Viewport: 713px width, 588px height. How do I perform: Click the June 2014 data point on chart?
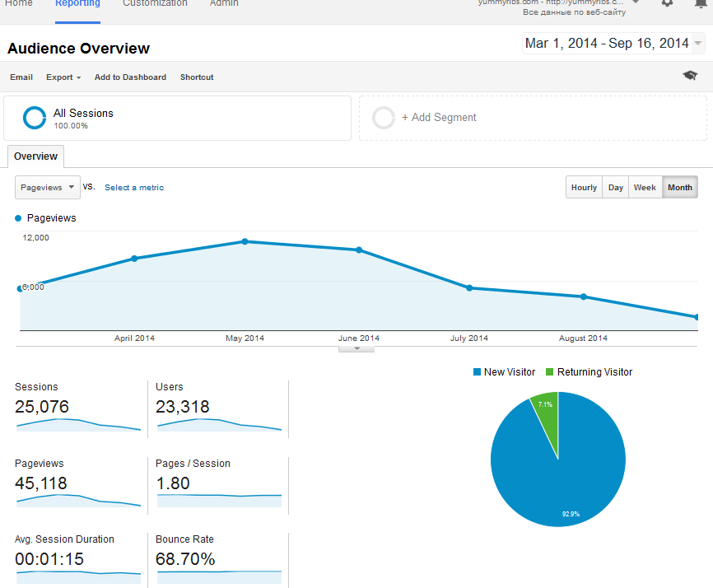(359, 250)
